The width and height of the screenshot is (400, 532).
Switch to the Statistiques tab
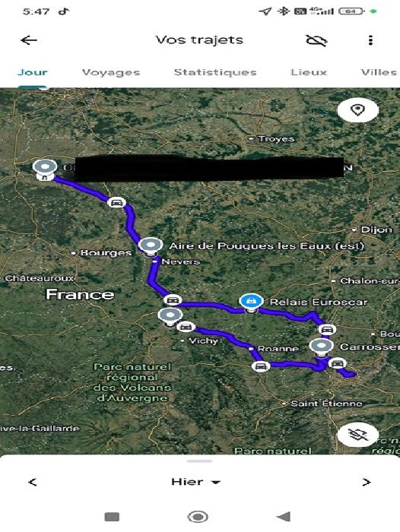tap(215, 72)
